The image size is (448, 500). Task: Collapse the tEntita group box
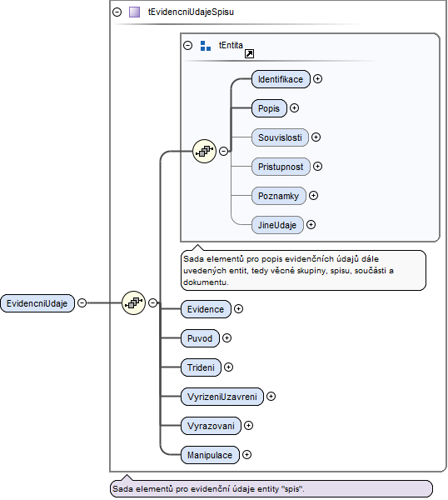point(188,45)
